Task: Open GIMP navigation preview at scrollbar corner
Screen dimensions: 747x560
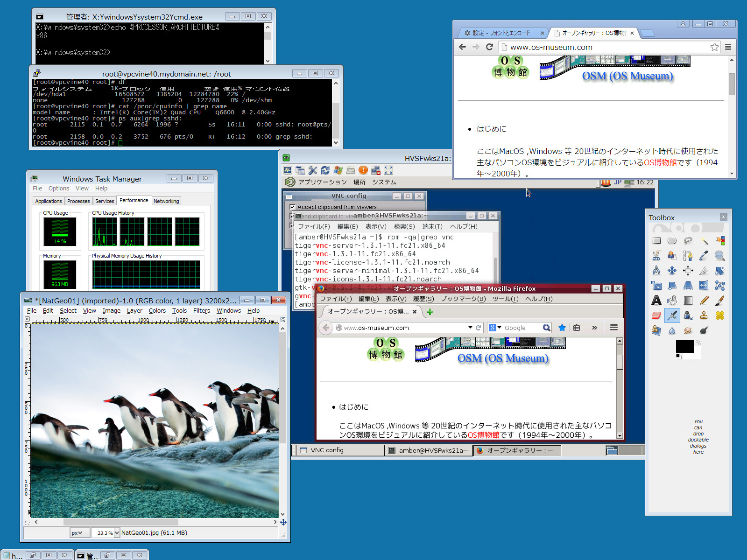Action: [283, 522]
